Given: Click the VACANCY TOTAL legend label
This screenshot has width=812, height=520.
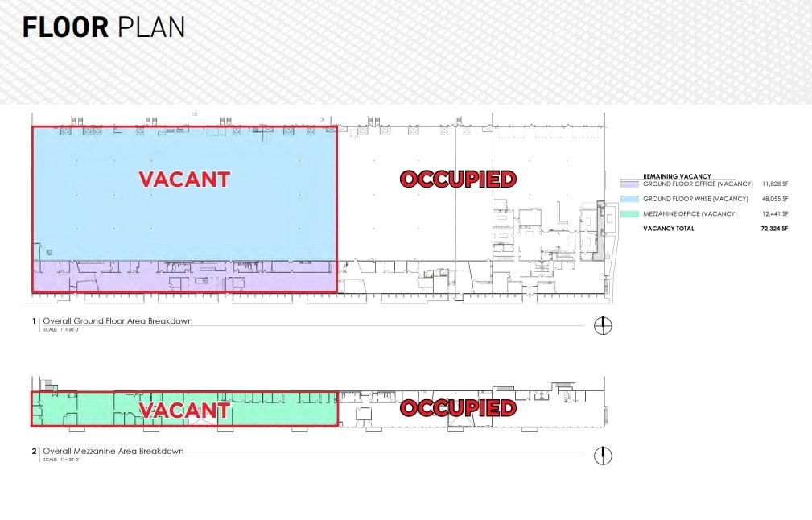Looking at the screenshot, I should 668,229.
